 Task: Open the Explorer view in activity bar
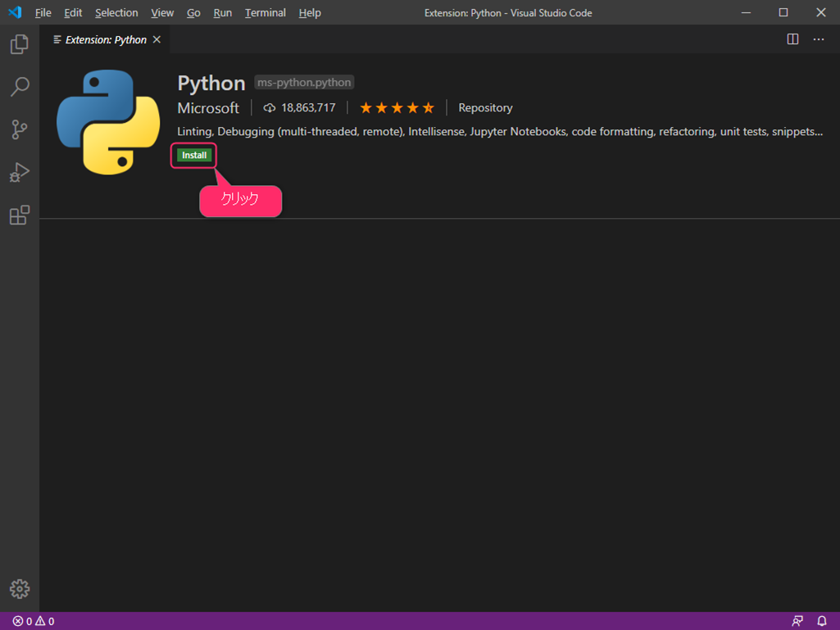(20, 44)
